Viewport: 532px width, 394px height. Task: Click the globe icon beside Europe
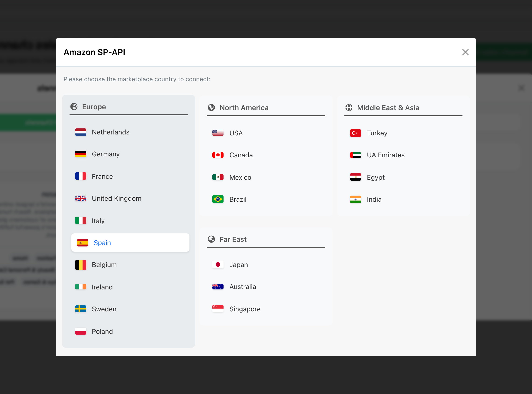tap(74, 107)
